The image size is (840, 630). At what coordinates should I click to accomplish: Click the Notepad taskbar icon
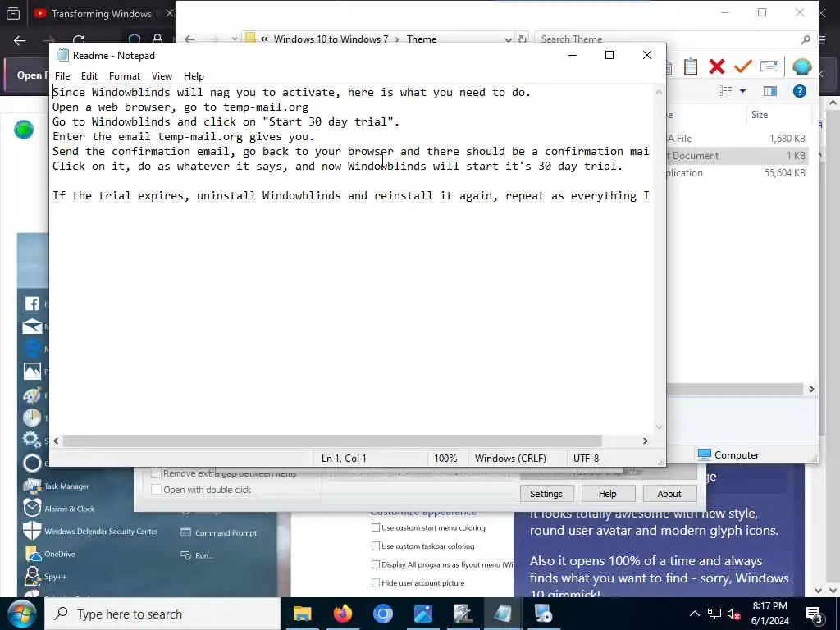pyautogui.click(x=503, y=614)
